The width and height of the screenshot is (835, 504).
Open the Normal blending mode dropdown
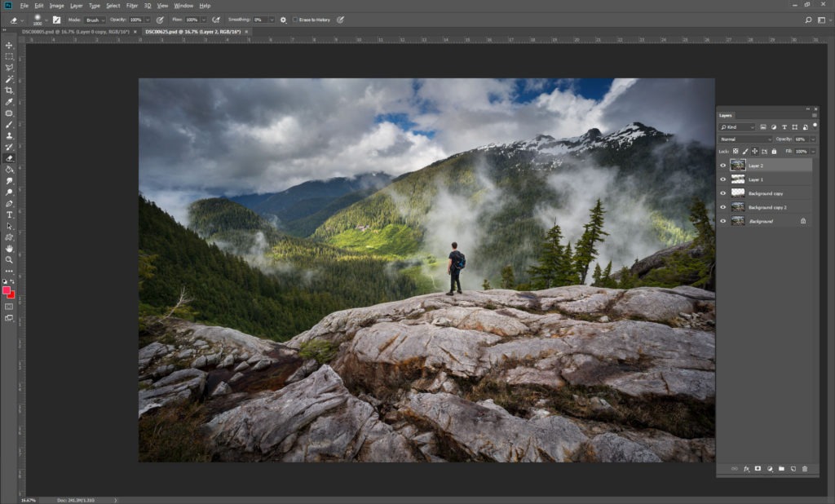point(746,139)
